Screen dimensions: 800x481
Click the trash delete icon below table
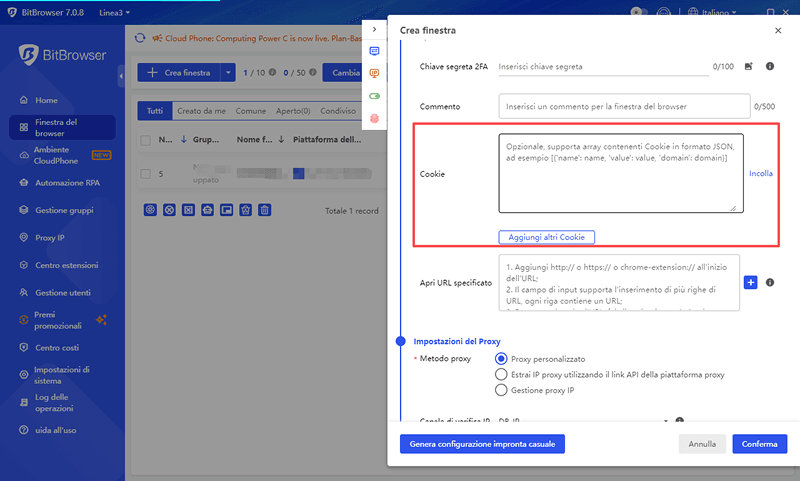point(264,210)
